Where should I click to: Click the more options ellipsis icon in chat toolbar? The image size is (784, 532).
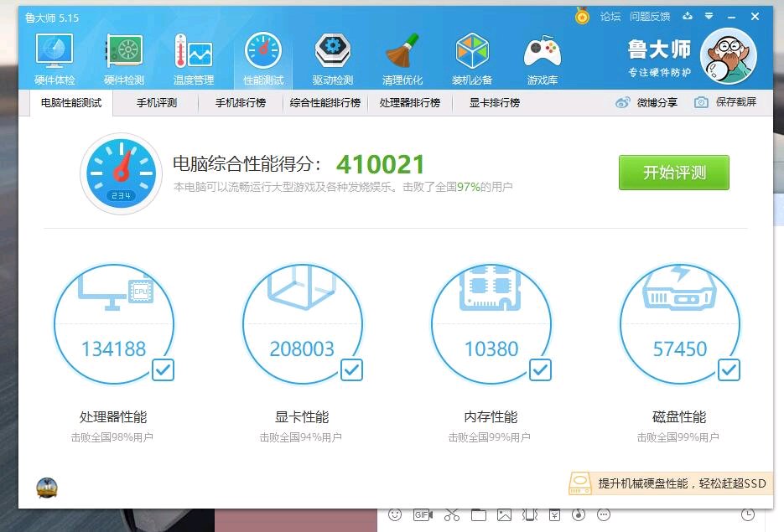click(x=604, y=514)
